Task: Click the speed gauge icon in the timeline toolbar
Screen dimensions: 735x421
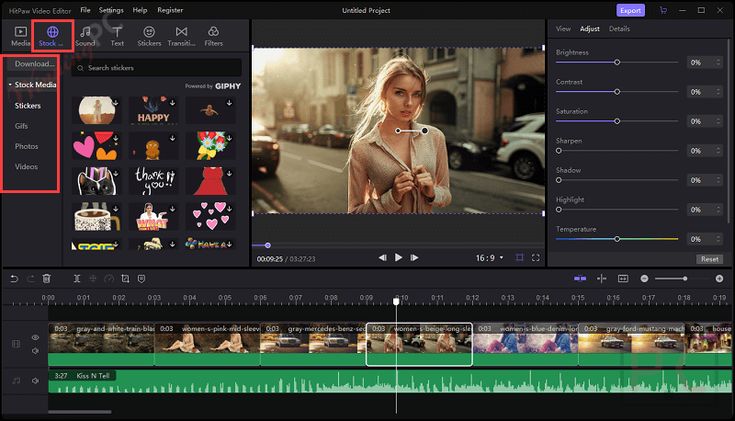Action: 109,278
